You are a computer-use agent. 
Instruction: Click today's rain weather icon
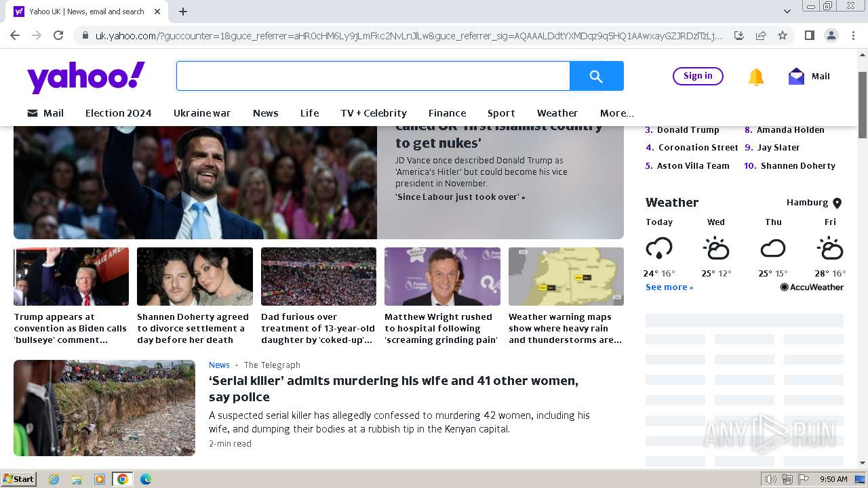point(659,248)
